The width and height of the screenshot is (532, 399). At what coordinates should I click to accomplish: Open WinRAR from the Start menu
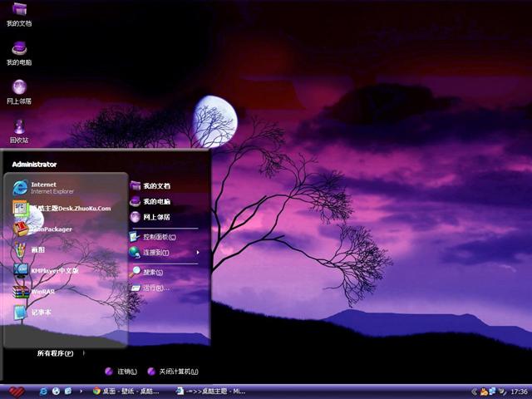pos(42,292)
